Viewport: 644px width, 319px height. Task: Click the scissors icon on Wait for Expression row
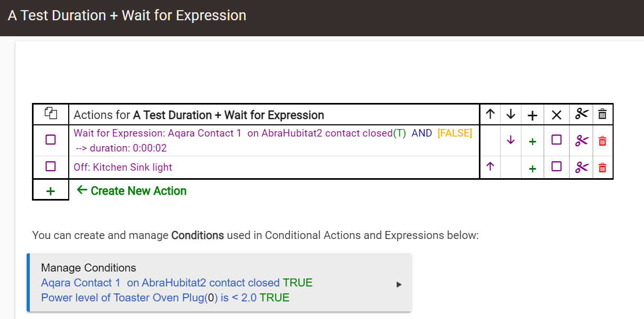click(x=582, y=141)
